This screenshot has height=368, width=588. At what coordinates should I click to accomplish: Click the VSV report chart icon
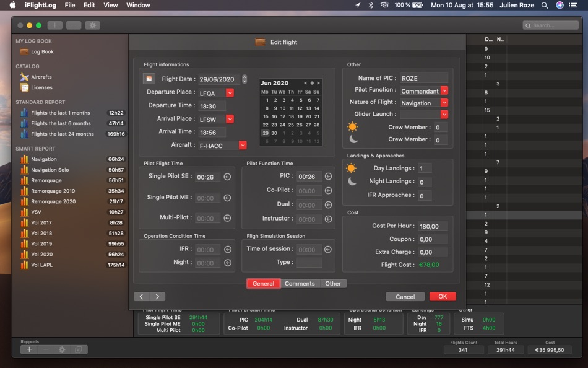(24, 212)
